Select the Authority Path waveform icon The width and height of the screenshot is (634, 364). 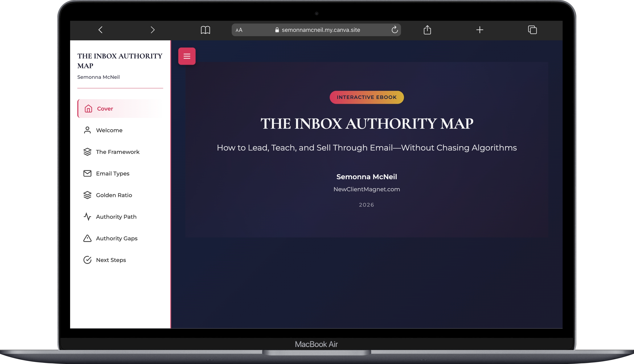[x=87, y=217]
